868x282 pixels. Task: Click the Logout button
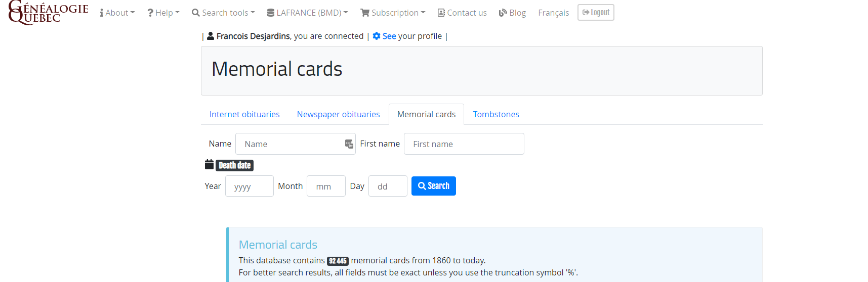[x=596, y=13]
